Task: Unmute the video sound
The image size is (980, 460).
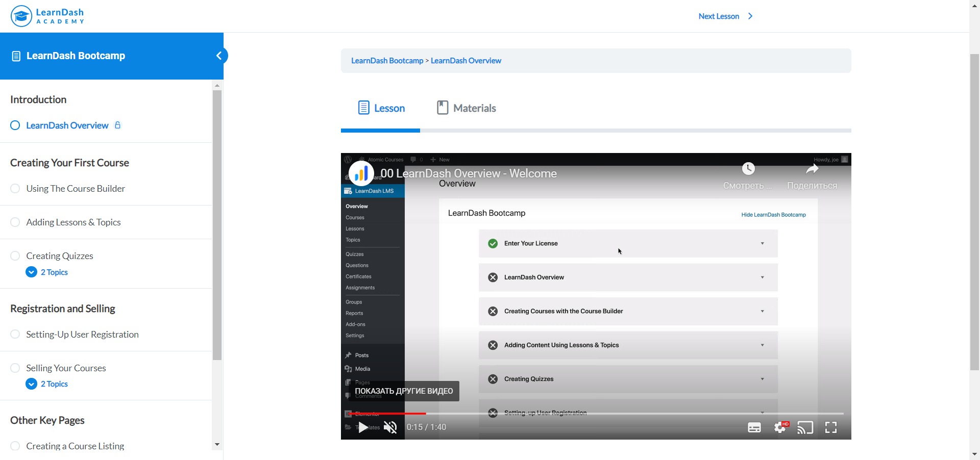Action: click(390, 427)
